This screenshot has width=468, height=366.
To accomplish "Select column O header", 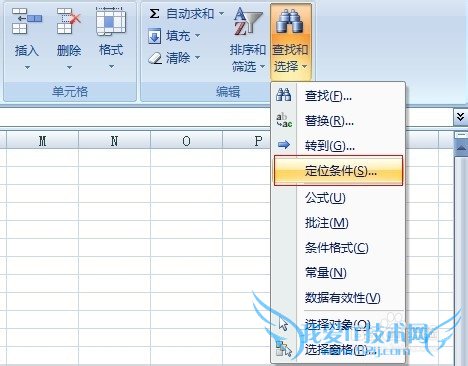I will pyautogui.click(x=186, y=140).
